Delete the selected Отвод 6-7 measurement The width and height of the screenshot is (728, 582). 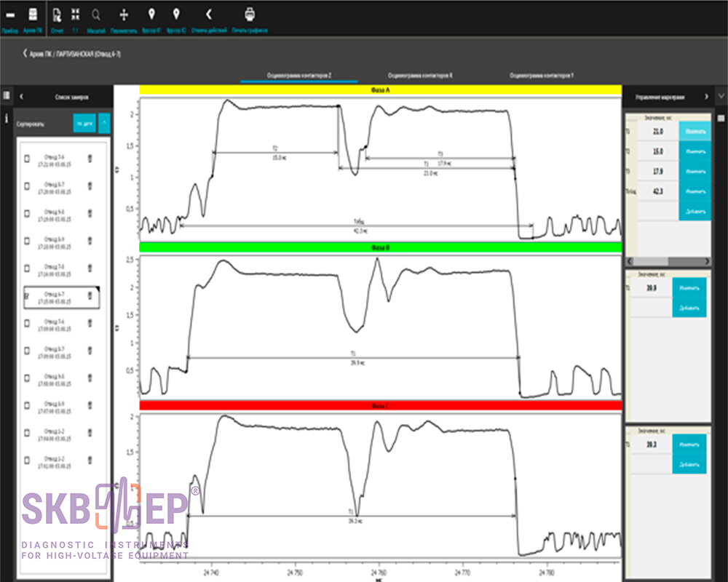[x=90, y=296]
